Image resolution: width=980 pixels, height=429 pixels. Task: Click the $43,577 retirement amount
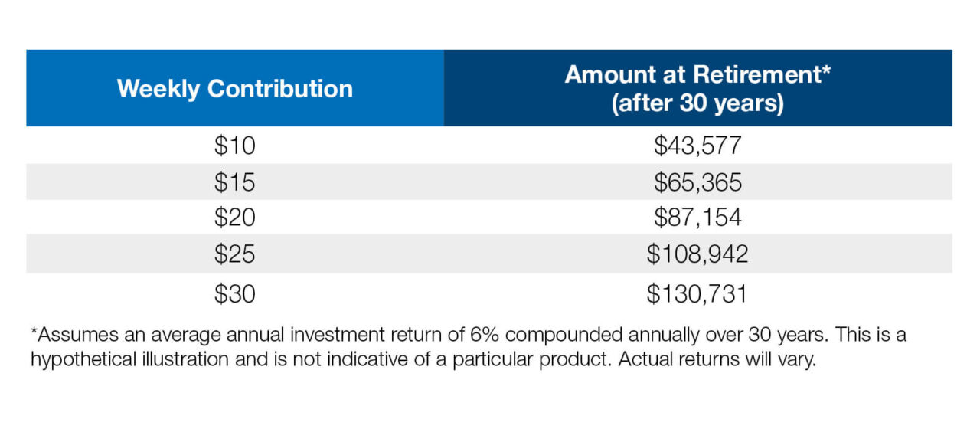tap(697, 145)
